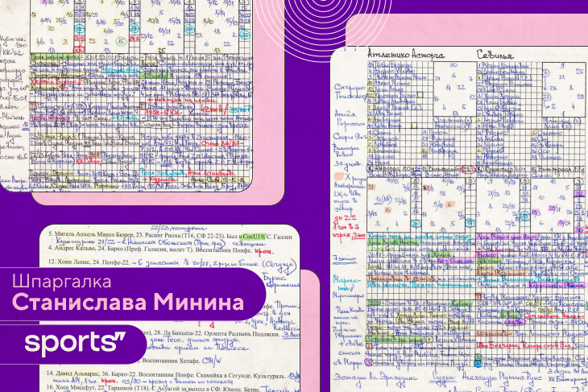The height and width of the screenshot is (392, 588).
Task: Click the handwritten 'Эстадио Ла Эрагудина' note
Action: [x=375, y=378]
